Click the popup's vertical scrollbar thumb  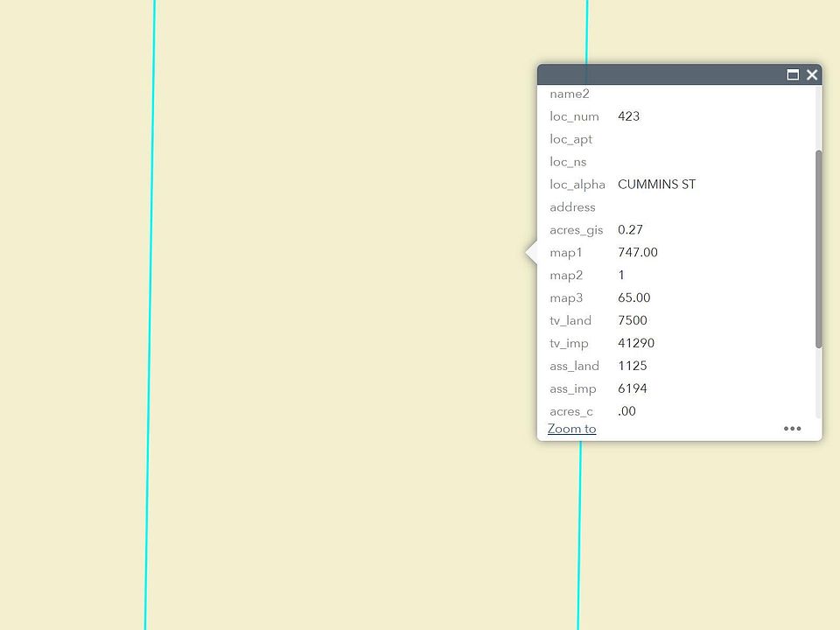[818, 249]
